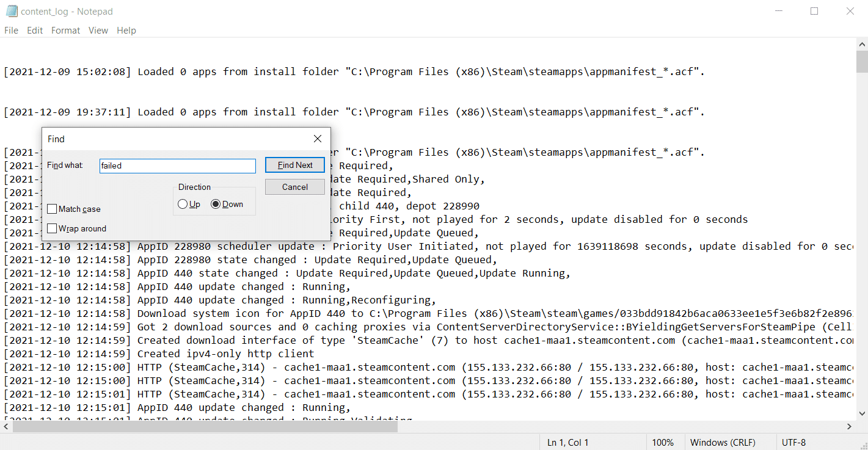Click the UTF-8 encoding status entry
This screenshot has width=868, height=450.
click(x=793, y=443)
